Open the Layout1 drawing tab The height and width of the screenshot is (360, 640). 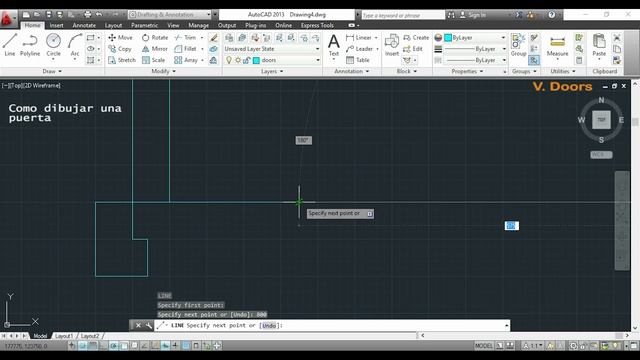pos(64,336)
